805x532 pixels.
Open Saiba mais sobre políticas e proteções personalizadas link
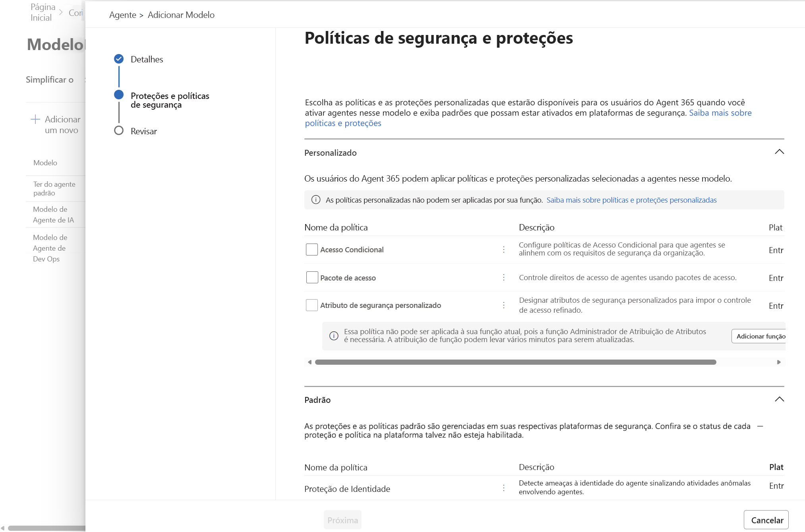[631, 200]
